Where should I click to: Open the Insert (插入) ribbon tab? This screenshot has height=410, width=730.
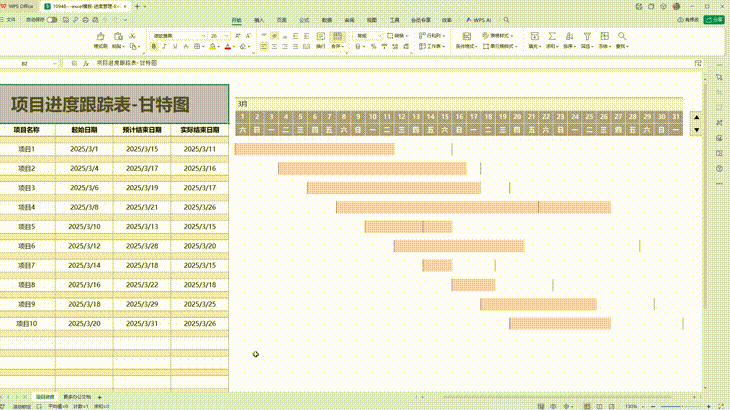tap(259, 19)
